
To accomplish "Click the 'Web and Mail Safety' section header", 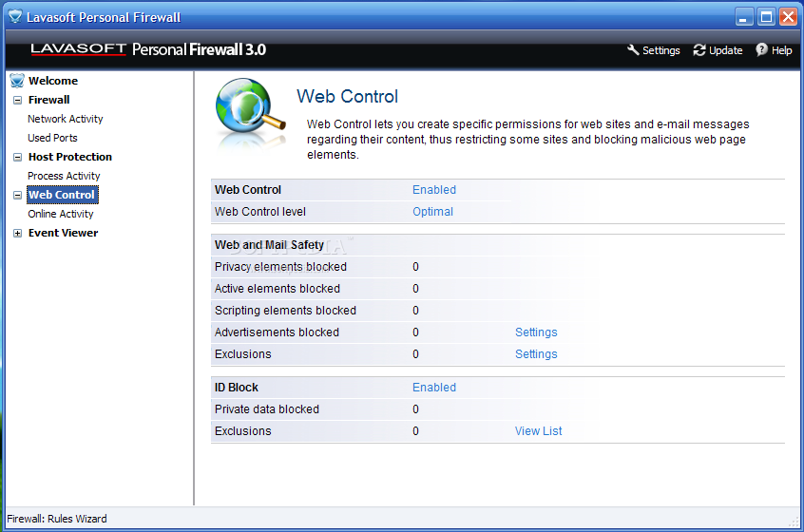I will click(269, 245).
